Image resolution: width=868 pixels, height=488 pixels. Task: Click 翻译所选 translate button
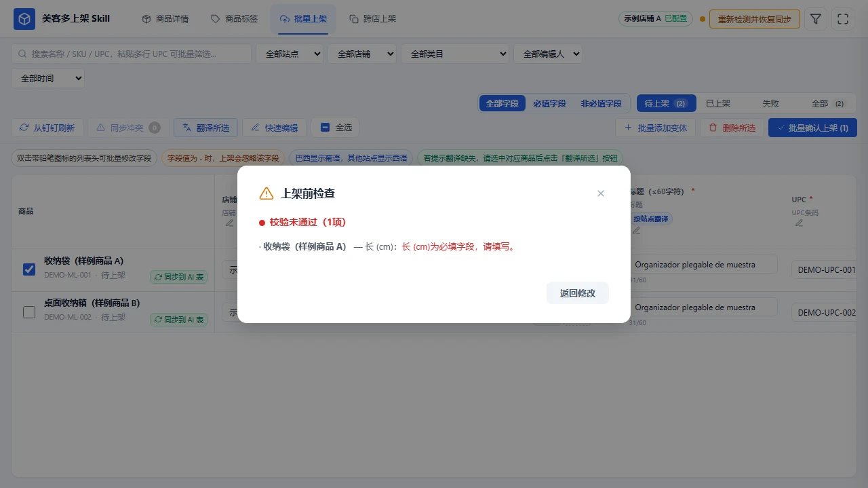pyautogui.click(x=205, y=128)
